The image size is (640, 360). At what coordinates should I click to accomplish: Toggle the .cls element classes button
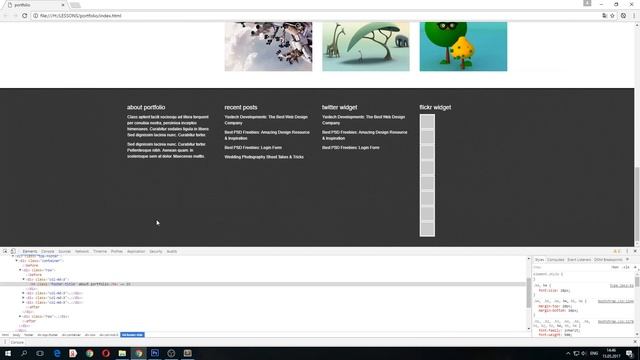tap(626, 267)
